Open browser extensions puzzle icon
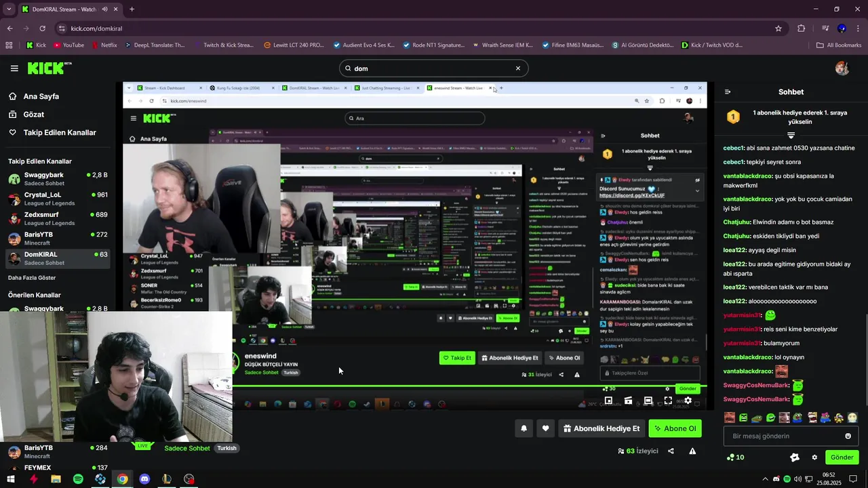 pyautogui.click(x=802, y=28)
